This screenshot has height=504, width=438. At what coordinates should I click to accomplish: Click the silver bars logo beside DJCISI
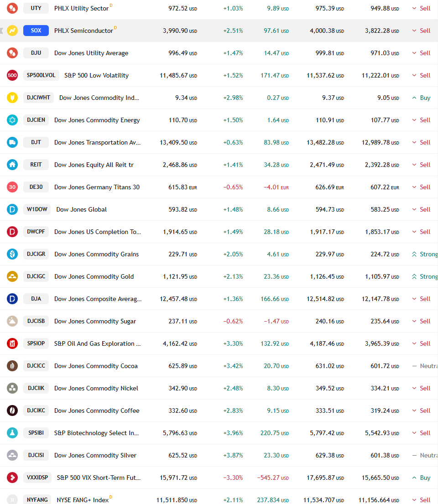tap(12, 455)
